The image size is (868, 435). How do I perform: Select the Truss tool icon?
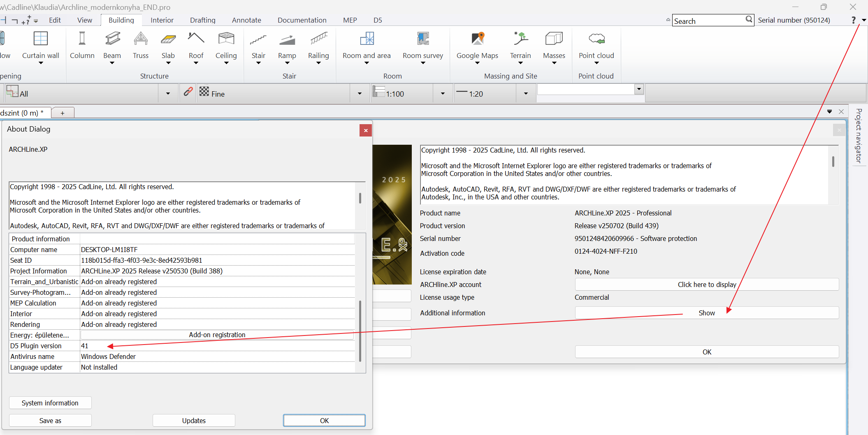[140, 39]
